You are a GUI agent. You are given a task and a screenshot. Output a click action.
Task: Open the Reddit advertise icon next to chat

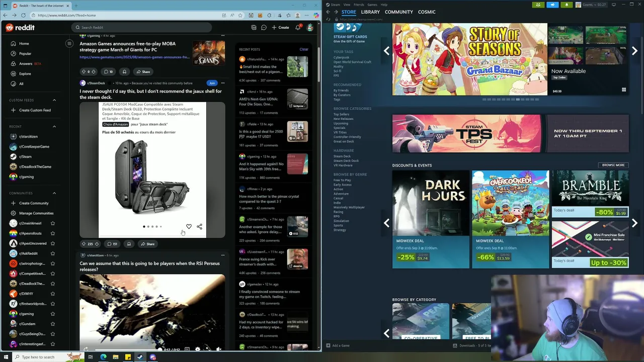point(254,28)
